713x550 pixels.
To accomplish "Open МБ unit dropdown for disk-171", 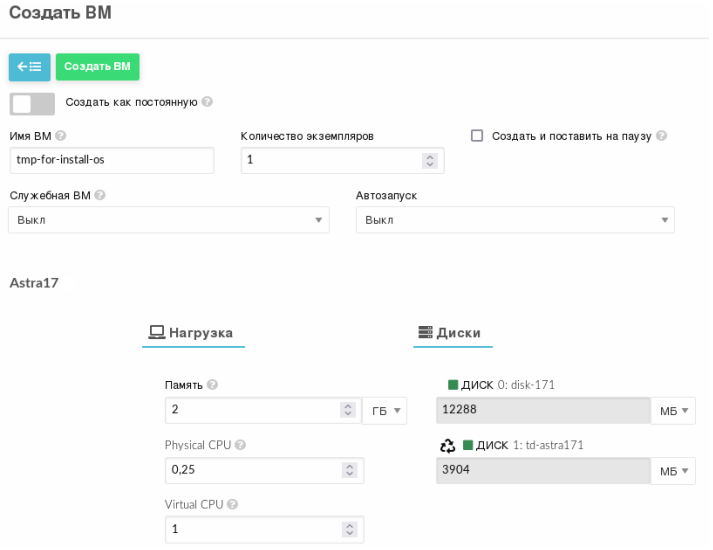I will point(674,411).
